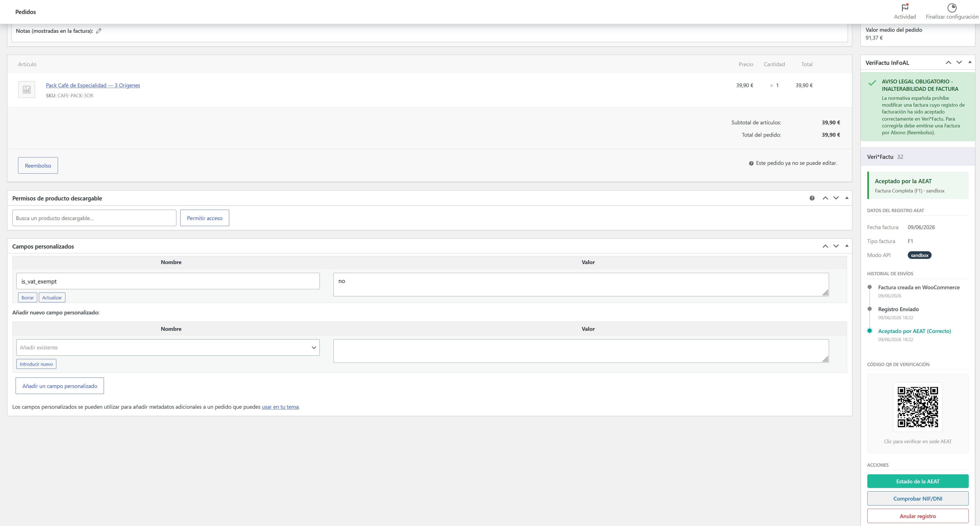Click teal marker for Aceptado por AEAT

click(869, 331)
